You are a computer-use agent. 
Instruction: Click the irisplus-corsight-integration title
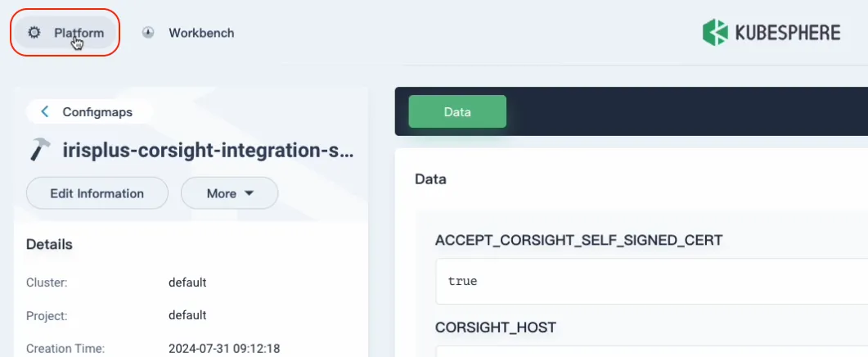point(209,151)
